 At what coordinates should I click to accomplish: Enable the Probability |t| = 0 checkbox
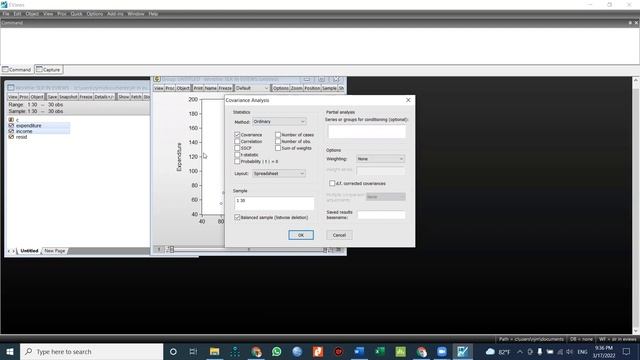coord(237,162)
